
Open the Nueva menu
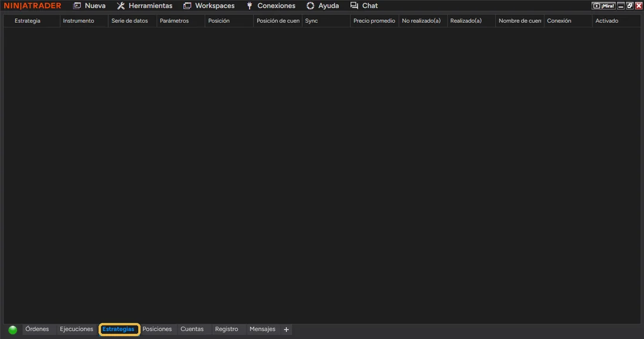click(x=89, y=6)
